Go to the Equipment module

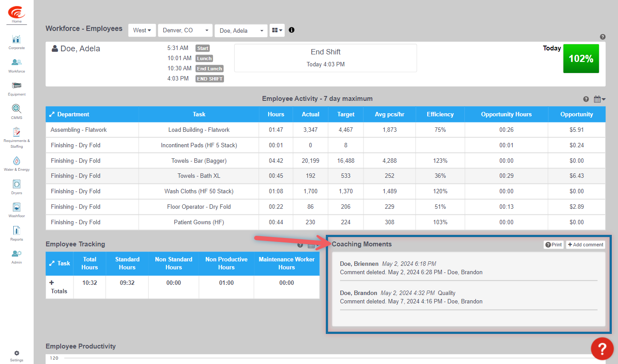(16, 88)
